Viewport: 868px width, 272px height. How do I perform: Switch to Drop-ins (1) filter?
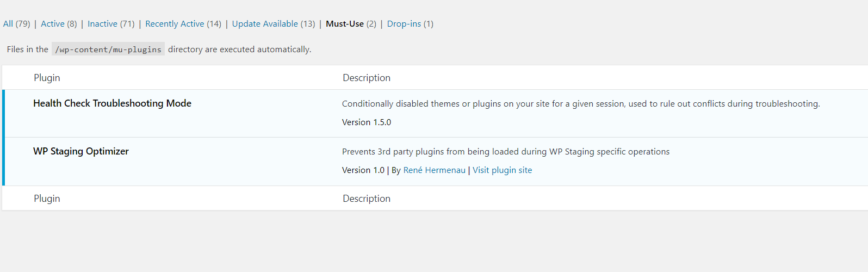[410, 24]
